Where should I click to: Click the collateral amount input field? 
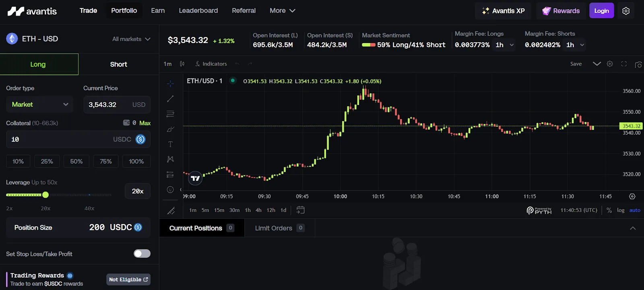pyautogui.click(x=78, y=139)
